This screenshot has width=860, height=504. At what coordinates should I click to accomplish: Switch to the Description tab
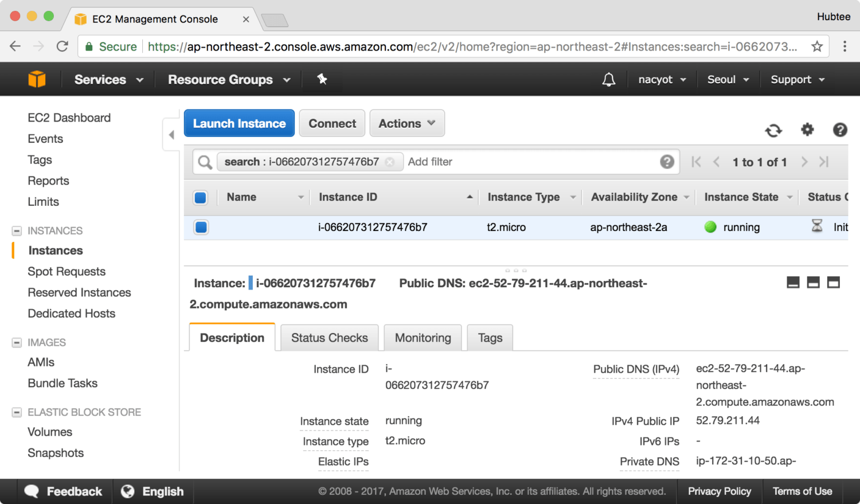(232, 337)
